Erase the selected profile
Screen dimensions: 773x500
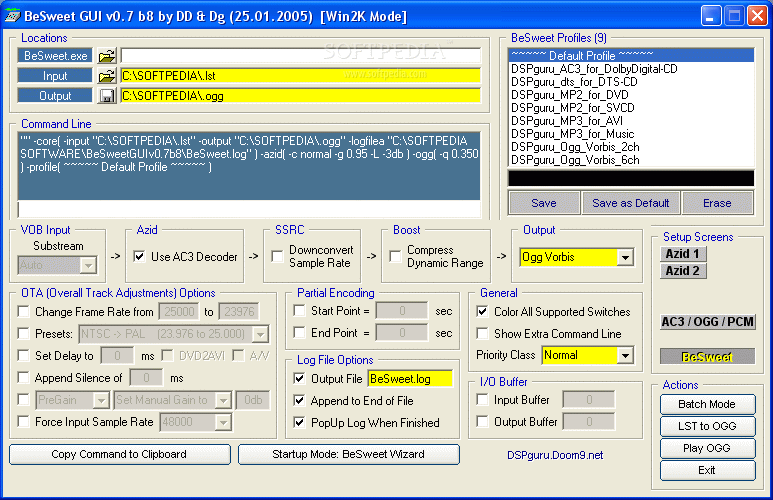[x=717, y=203]
